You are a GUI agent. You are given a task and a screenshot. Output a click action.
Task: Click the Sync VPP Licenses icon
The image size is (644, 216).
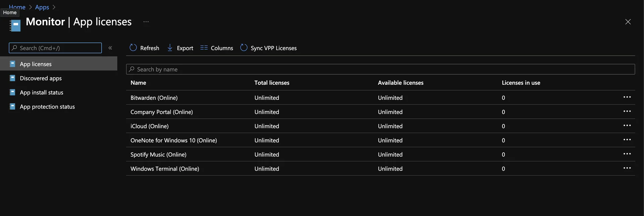point(244,48)
